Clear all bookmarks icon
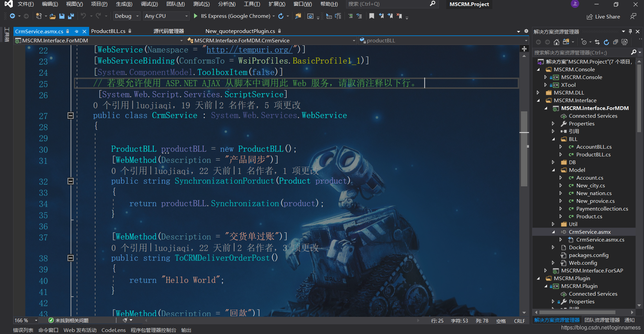The height and width of the screenshot is (334, 644). [399, 16]
